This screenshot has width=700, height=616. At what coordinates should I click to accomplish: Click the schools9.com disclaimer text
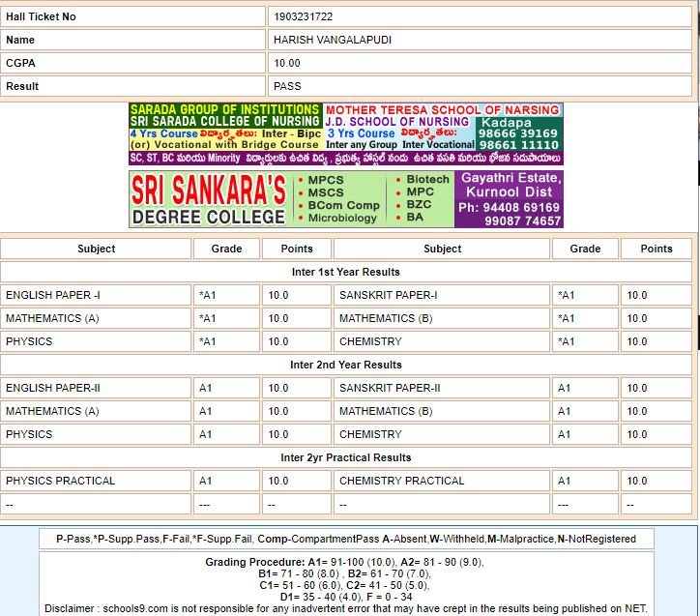[345, 608]
